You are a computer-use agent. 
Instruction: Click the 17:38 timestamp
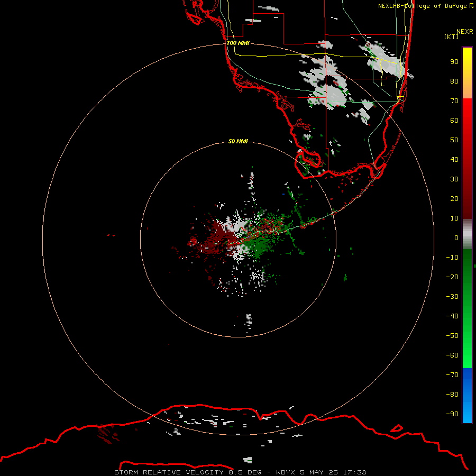[354, 472]
